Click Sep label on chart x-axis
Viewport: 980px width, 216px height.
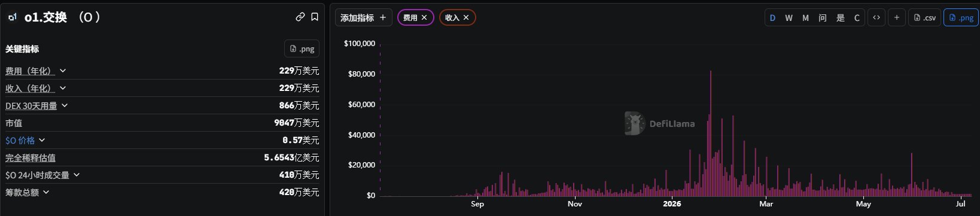click(477, 204)
